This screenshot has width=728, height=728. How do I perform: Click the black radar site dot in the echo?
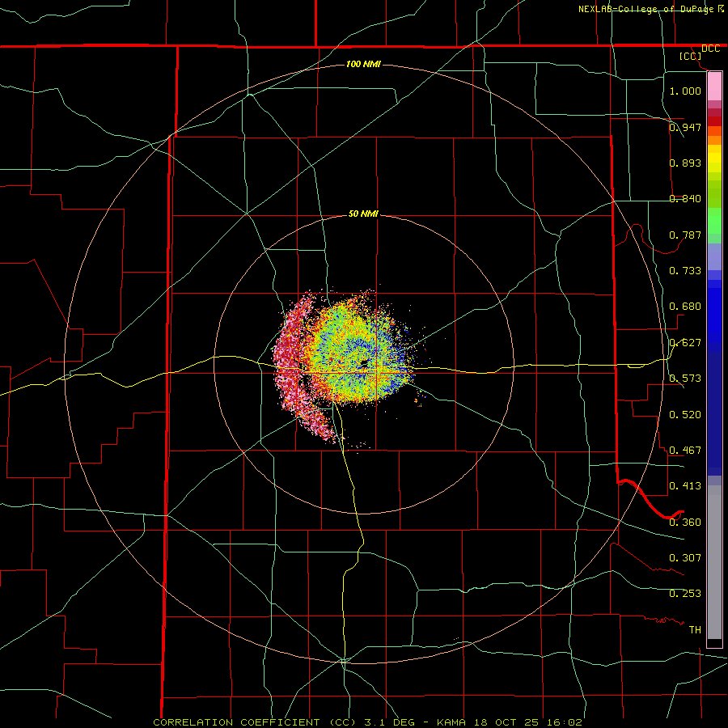pyautogui.click(x=365, y=363)
